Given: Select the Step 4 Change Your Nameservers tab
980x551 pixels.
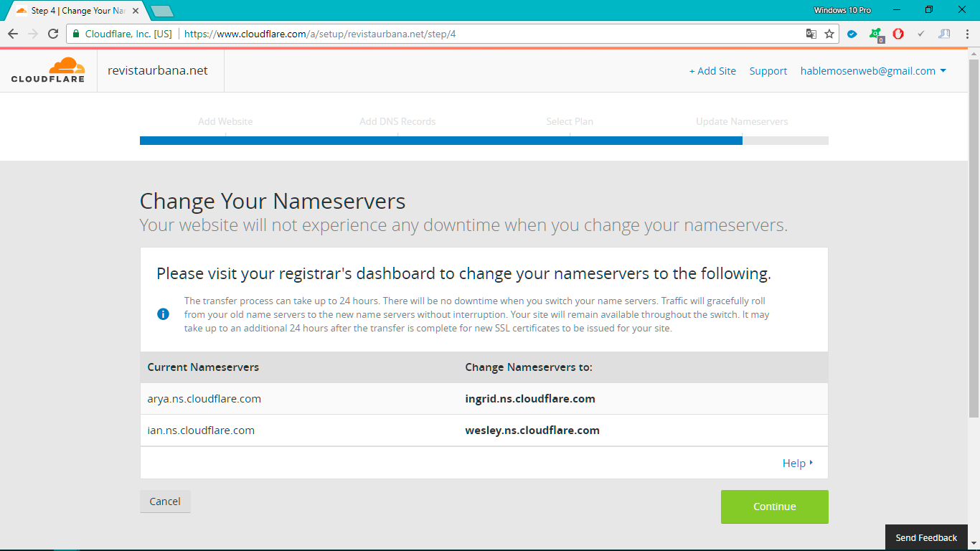Looking at the screenshot, I should pyautogui.click(x=77, y=11).
